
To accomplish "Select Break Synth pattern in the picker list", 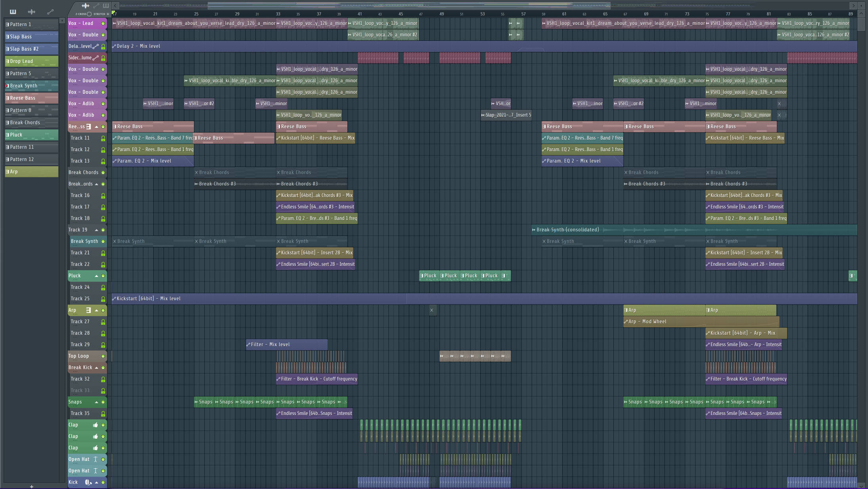I will (31, 86).
